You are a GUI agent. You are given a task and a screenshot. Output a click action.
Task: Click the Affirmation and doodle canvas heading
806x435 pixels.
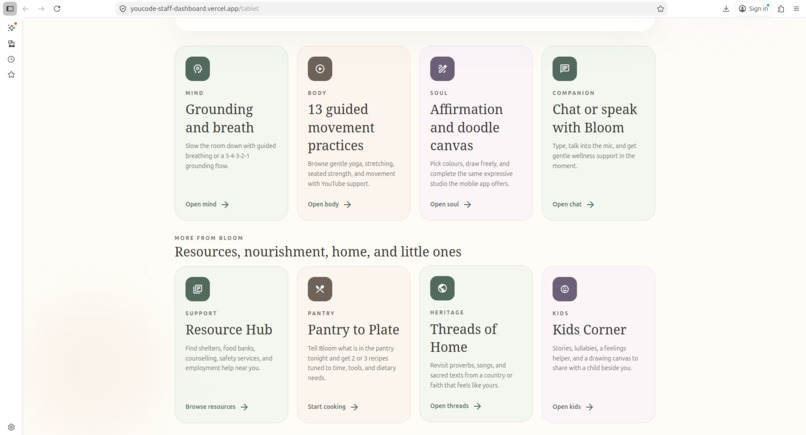pyautogui.click(x=466, y=128)
